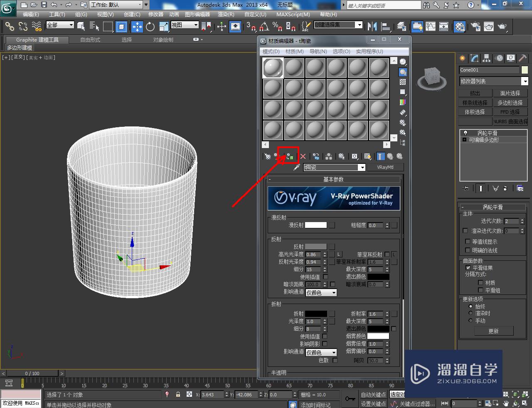Toggle the Percent Snap icon

(x=277, y=27)
